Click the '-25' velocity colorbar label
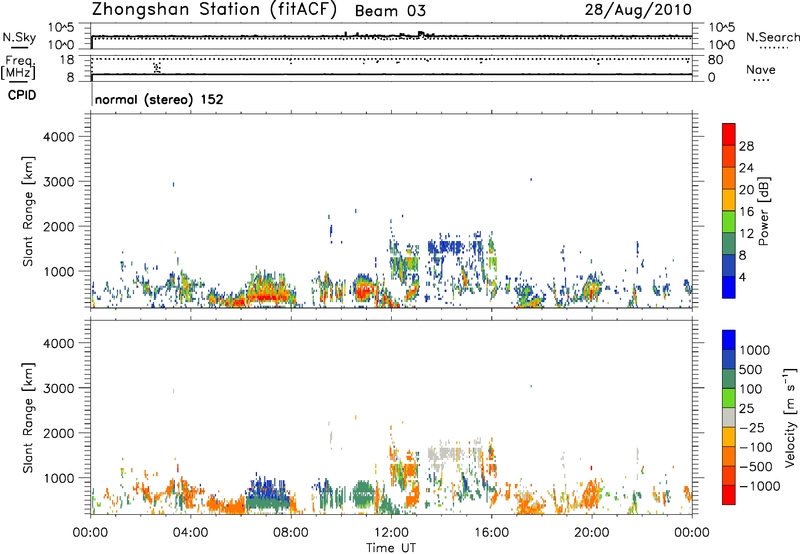The image size is (800, 554). pyautogui.click(x=752, y=428)
